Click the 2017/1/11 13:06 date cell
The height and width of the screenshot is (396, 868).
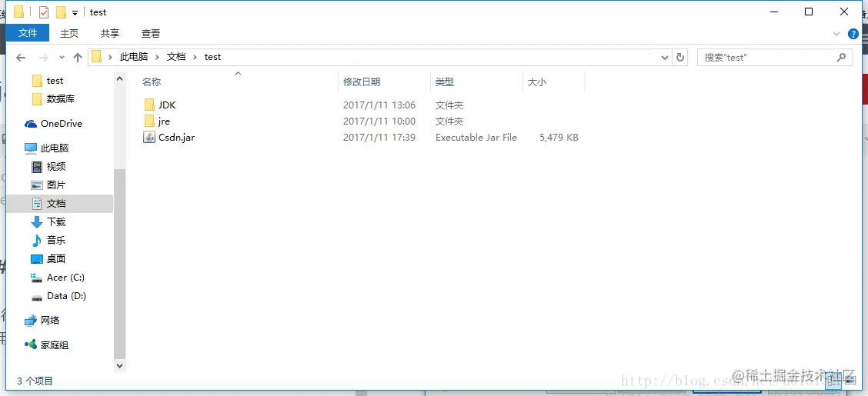pos(379,105)
